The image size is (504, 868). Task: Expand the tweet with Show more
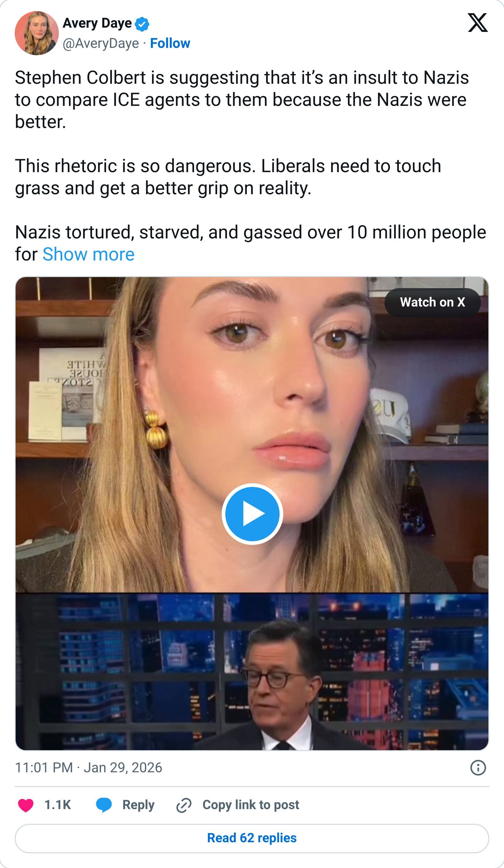(x=89, y=254)
